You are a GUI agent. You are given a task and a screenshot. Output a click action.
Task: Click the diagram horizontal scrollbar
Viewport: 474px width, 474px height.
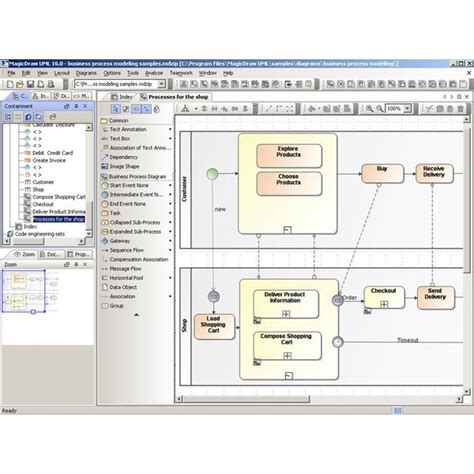pyautogui.click(x=246, y=399)
